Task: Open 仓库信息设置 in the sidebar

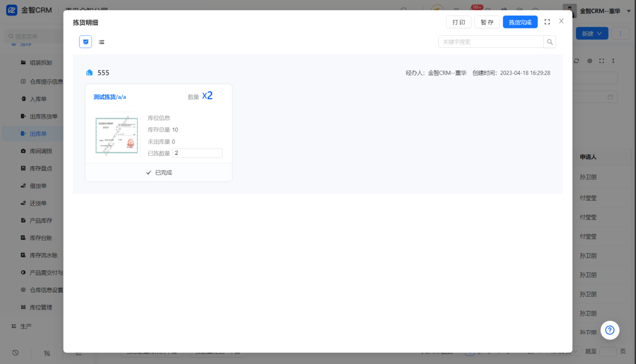Action: click(47, 290)
